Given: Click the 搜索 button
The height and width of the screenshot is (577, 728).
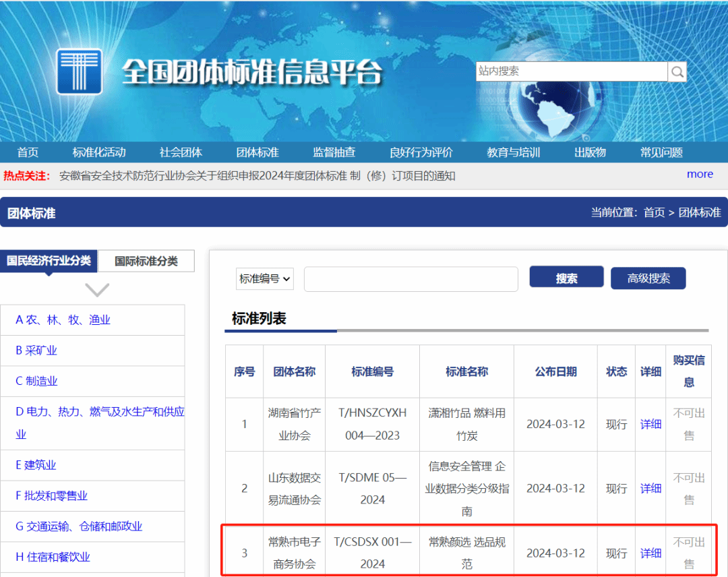Looking at the screenshot, I should (566, 278).
